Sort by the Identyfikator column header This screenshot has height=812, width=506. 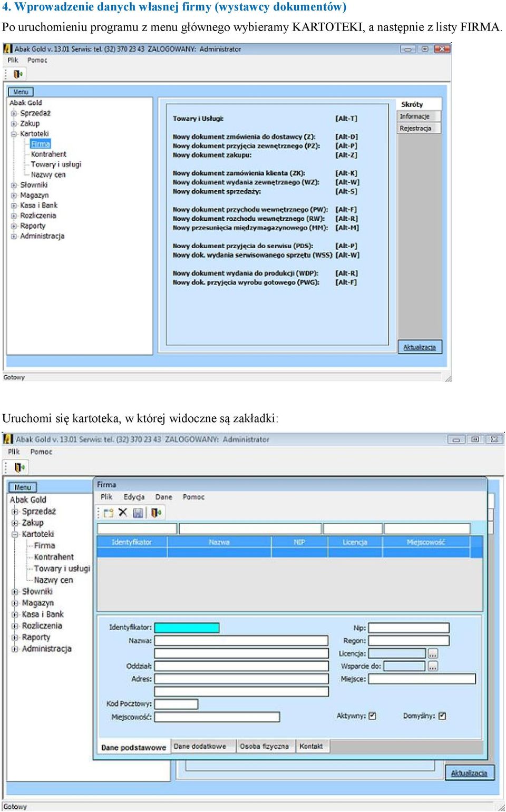coord(132,542)
